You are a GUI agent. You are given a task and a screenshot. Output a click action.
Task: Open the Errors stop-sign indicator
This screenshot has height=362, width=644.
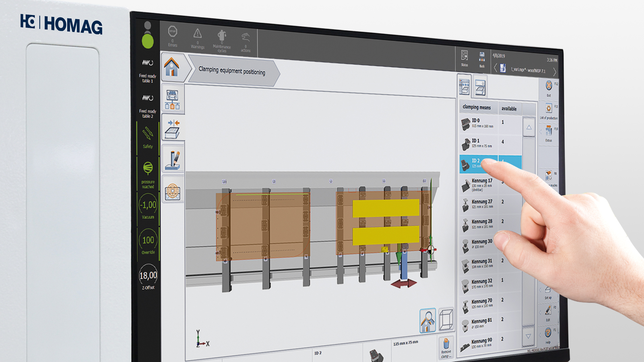pyautogui.click(x=173, y=33)
